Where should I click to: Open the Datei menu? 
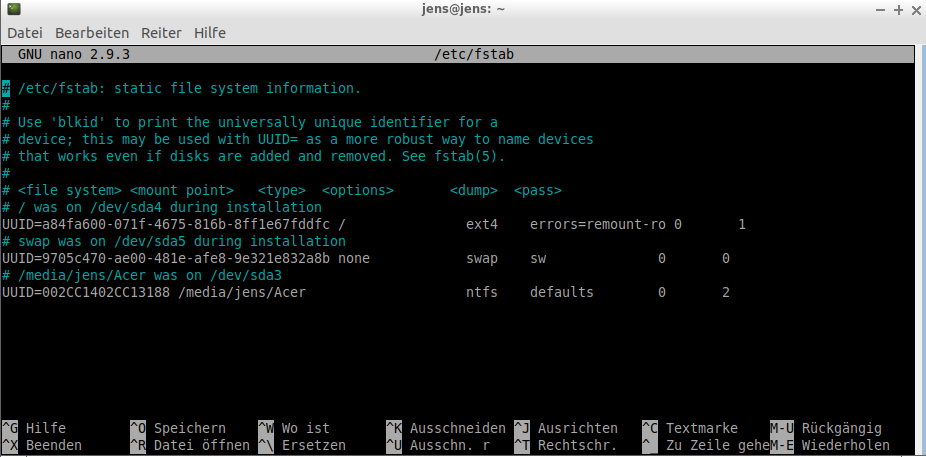pyautogui.click(x=24, y=33)
